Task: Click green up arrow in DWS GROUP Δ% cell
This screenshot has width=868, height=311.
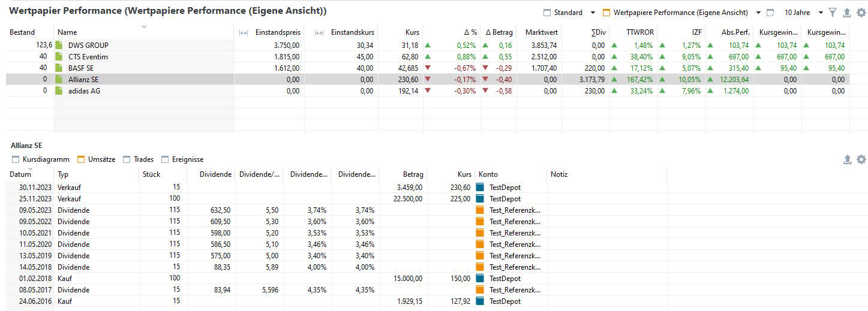Action: 428,45
